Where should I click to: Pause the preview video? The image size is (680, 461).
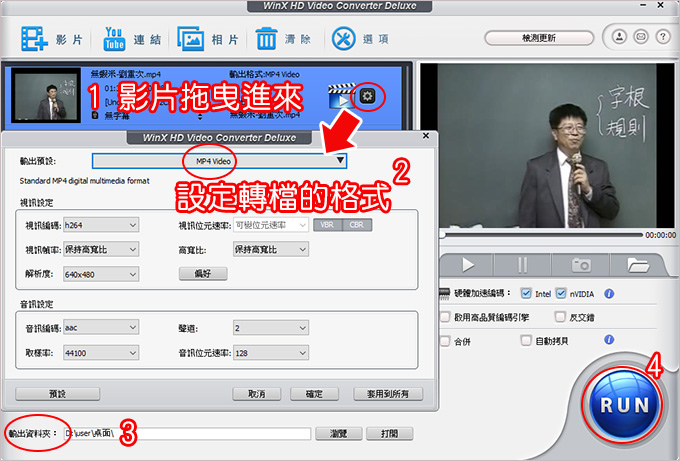(x=523, y=264)
